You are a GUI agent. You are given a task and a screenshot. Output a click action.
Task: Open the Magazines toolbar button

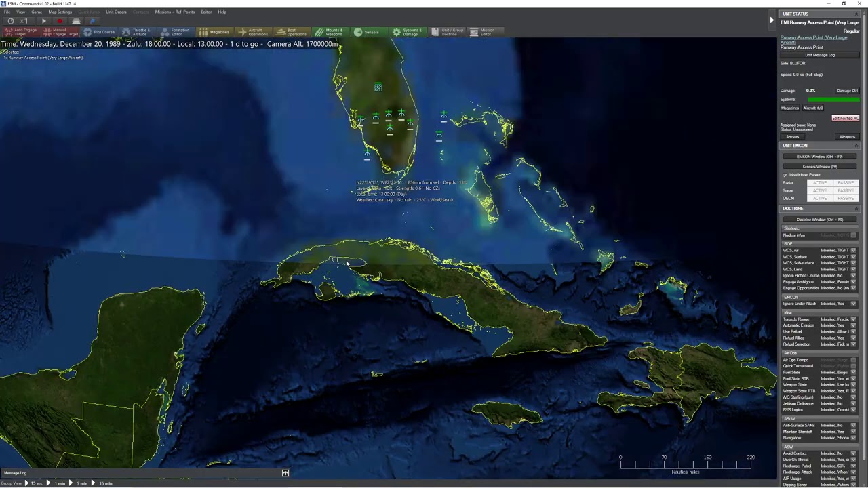[x=214, y=32]
